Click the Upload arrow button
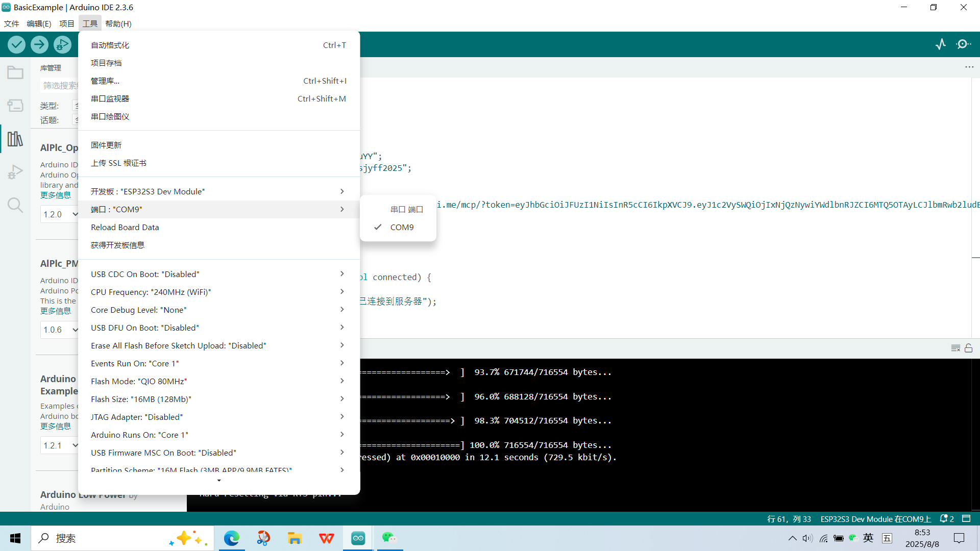Screen dimensions: 980x551 [x=39, y=45]
